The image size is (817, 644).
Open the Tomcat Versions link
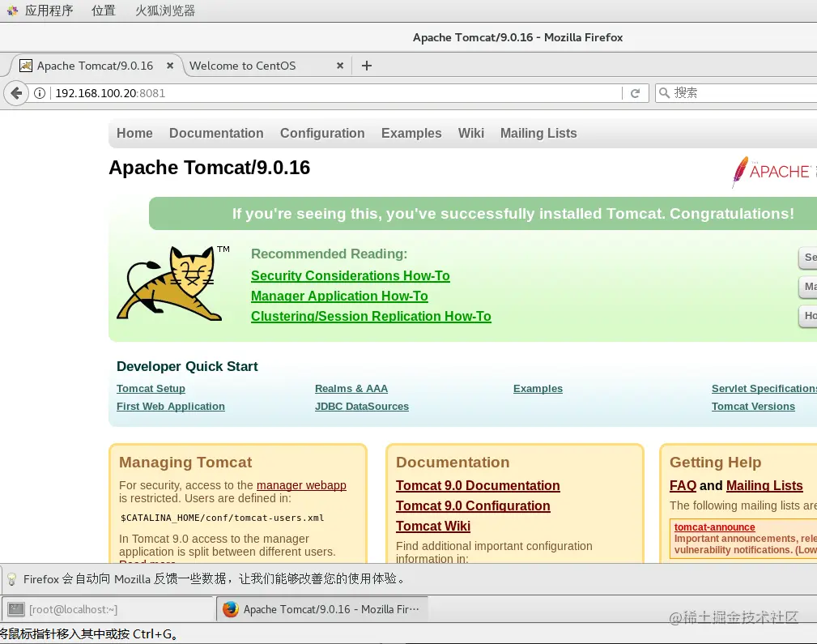coord(753,406)
